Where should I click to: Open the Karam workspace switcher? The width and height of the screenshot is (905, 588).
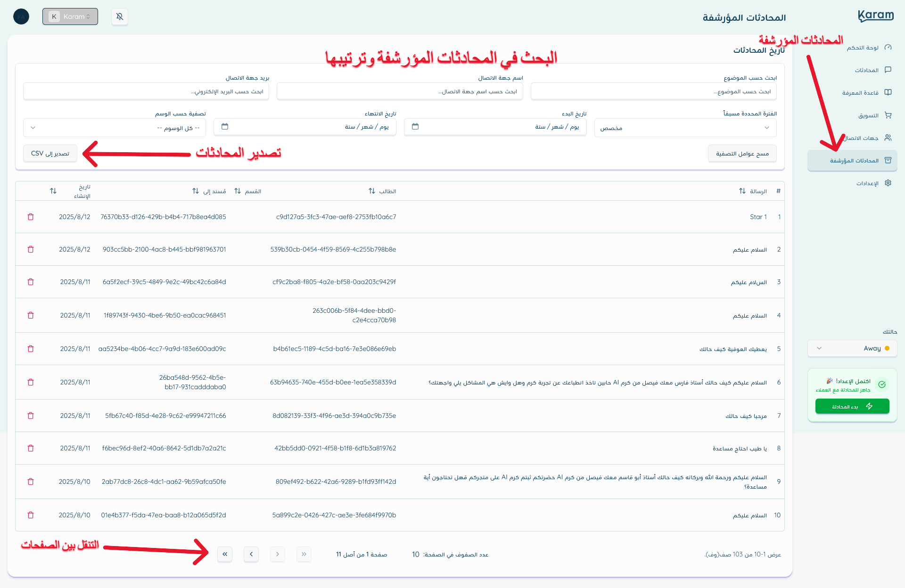pyautogui.click(x=70, y=16)
